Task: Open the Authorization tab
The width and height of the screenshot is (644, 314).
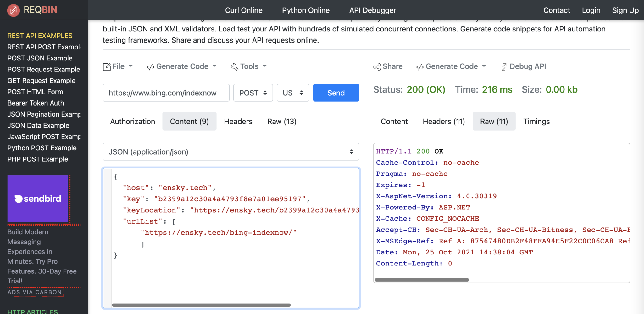Action: click(x=132, y=122)
